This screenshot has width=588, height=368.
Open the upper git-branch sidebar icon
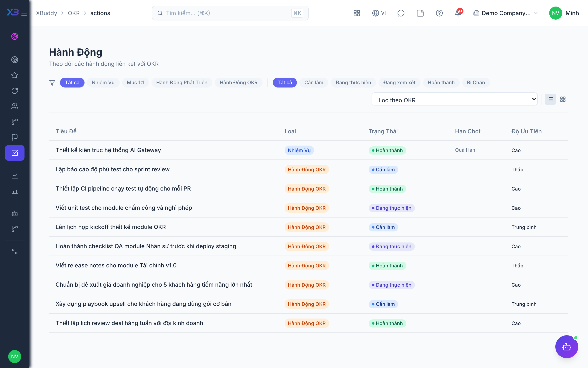coord(14,122)
